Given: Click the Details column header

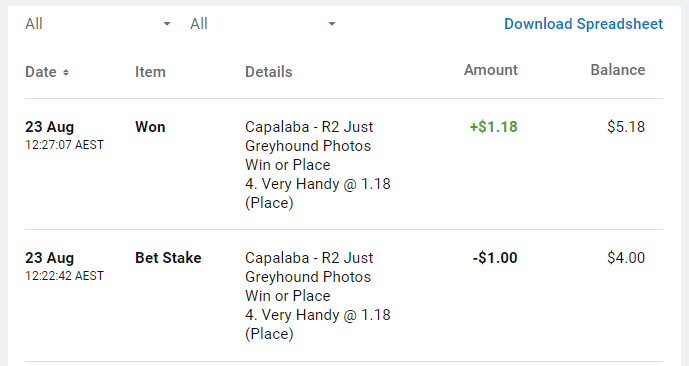Looking at the screenshot, I should [268, 72].
